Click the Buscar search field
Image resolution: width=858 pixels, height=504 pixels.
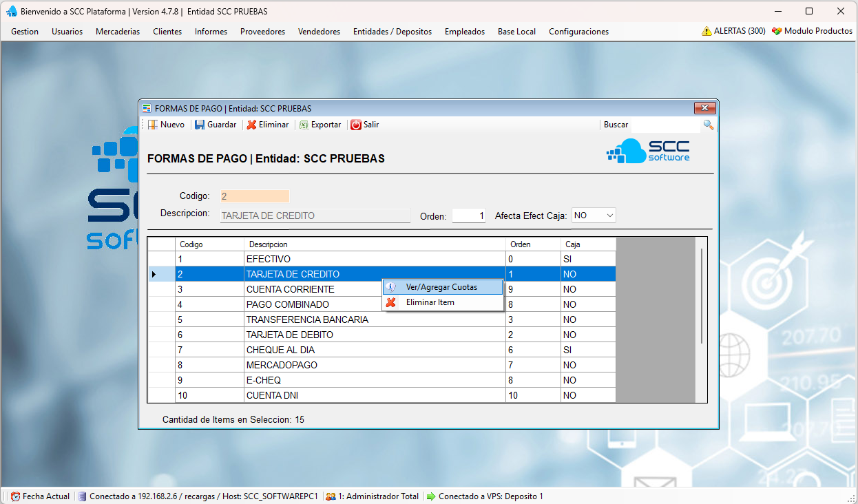tap(665, 125)
